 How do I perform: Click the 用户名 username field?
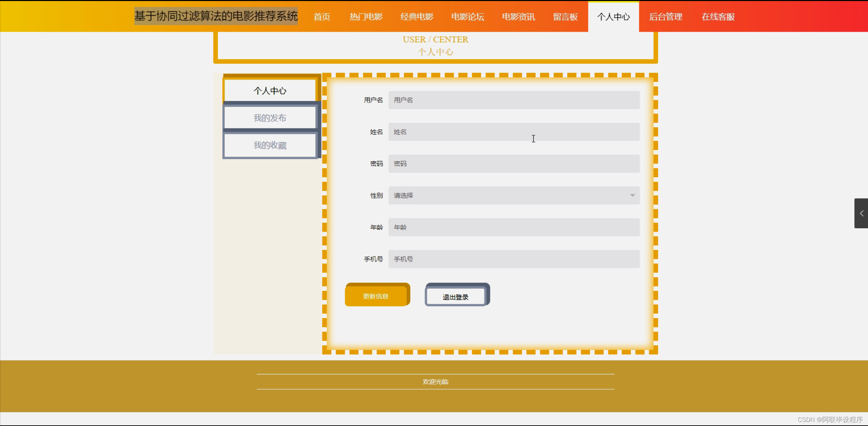[513, 100]
